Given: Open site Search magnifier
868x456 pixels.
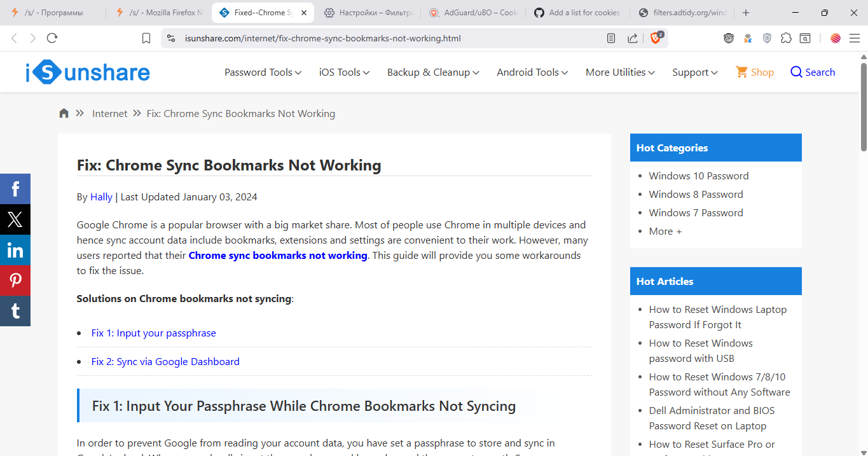Looking at the screenshot, I should [x=813, y=72].
